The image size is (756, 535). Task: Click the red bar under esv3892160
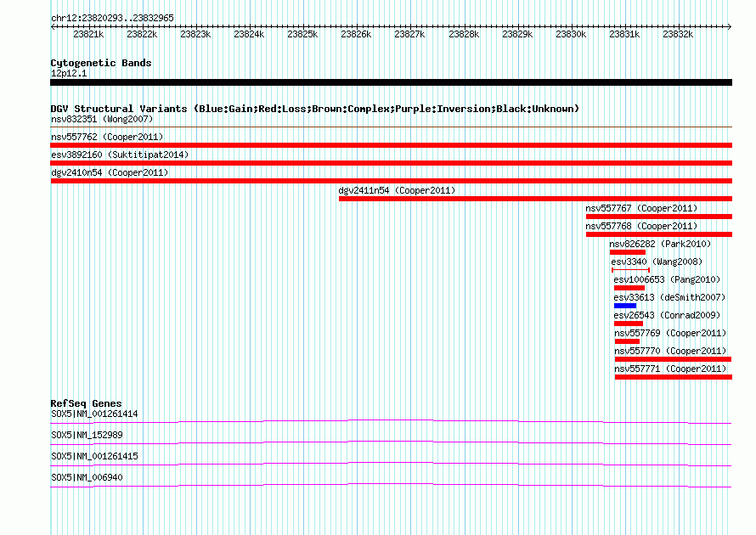(391, 163)
